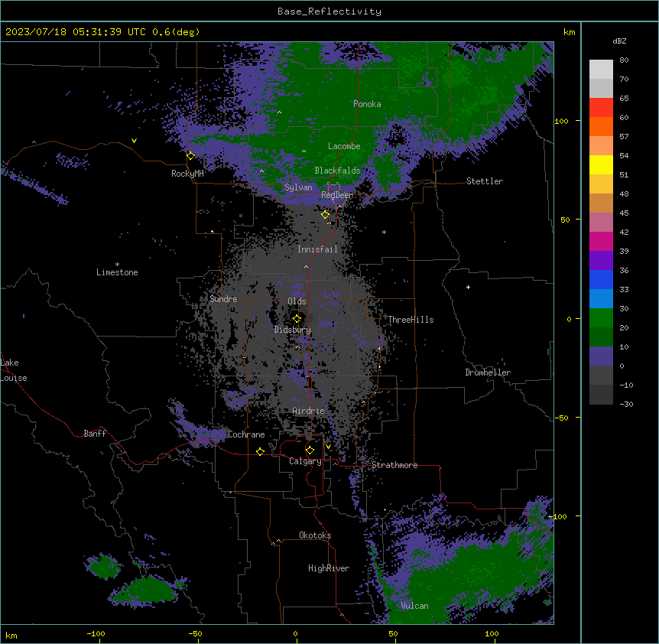659x644 pixels.
Task: Click the -30 legend value
Action: pyautogui.click(x=626, y=404)
